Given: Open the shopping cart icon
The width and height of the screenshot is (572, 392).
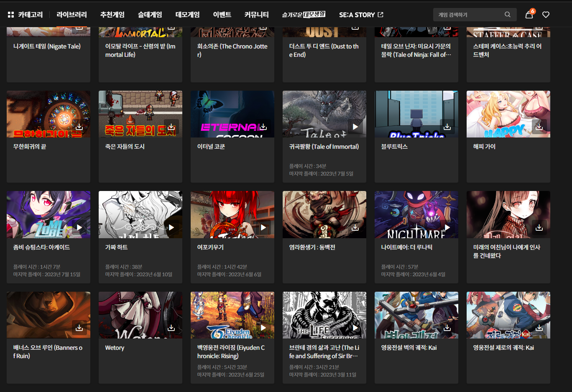Looking at the screenshot, I should pyautogui.click(x=529, y=15).
